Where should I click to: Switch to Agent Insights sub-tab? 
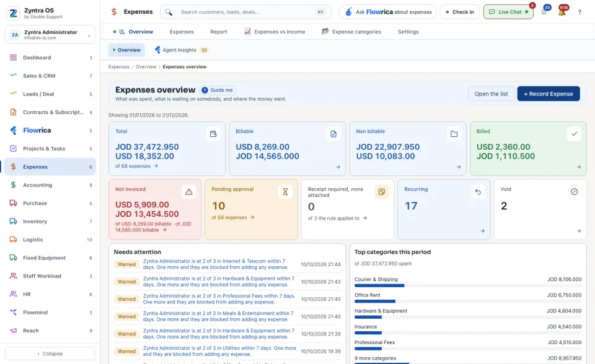point(181,50)
